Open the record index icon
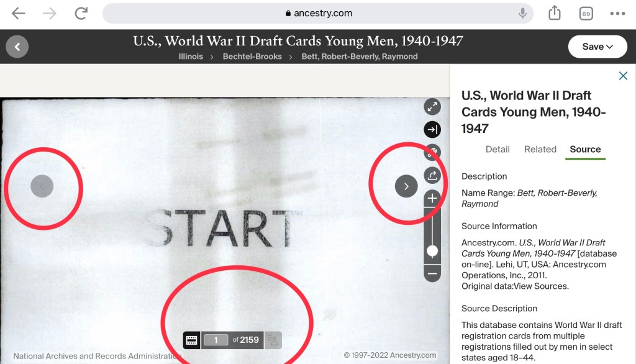 pos(273,340)
